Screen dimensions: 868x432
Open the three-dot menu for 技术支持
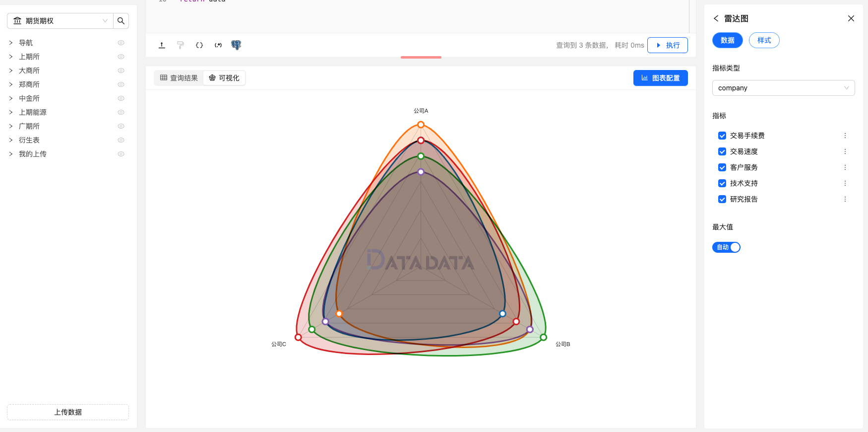pyautogui.click(x=845, y=183)
